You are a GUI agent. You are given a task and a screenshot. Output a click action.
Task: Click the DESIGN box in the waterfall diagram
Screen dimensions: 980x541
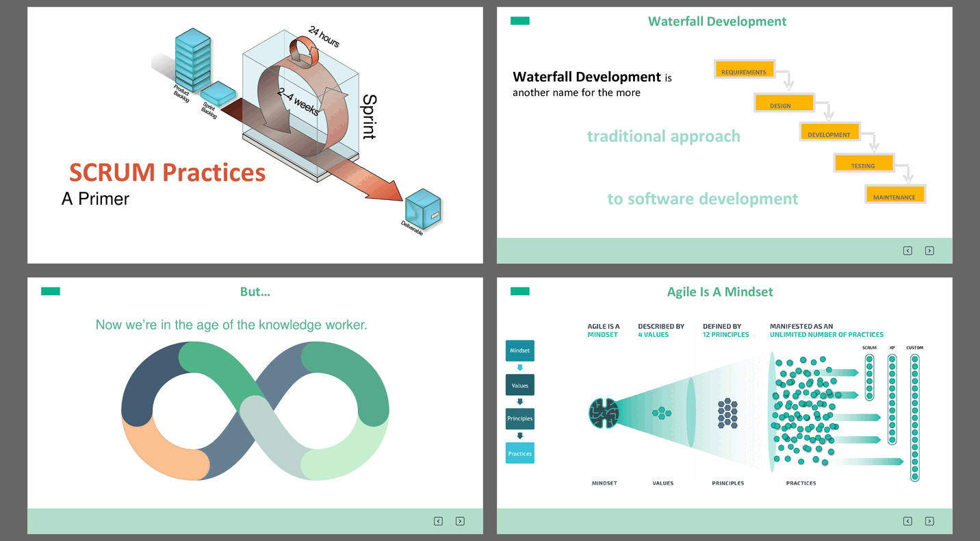[x=784, y=103]
